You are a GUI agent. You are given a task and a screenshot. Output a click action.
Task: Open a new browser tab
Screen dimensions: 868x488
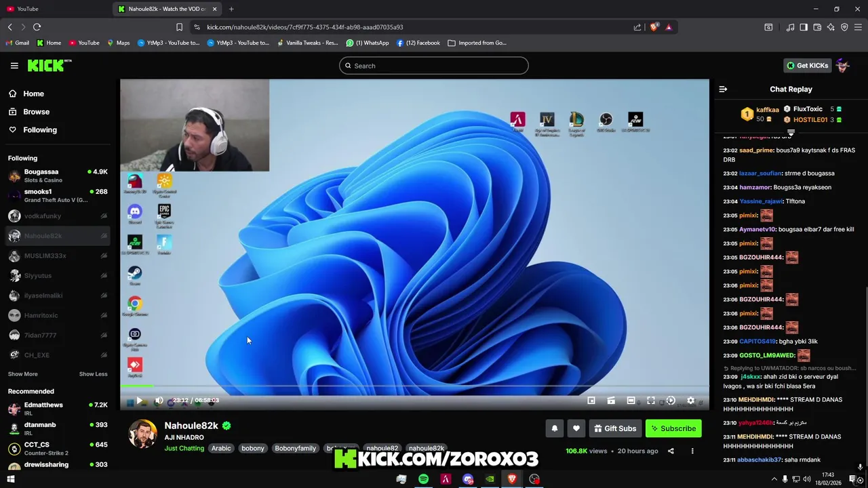click(231, 9)
